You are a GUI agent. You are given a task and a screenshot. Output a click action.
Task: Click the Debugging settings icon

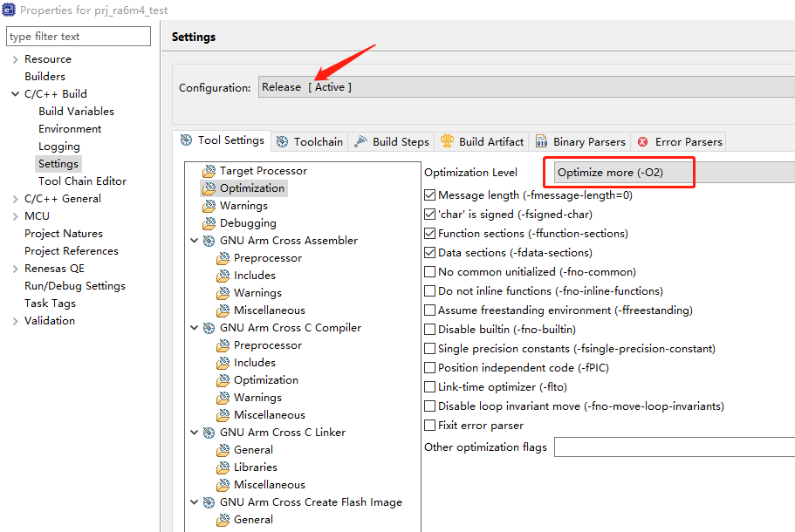[x=209, y=223]
